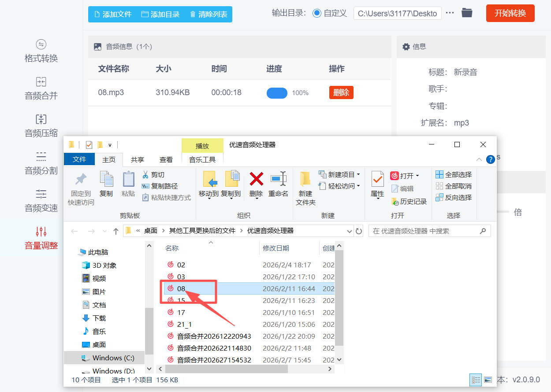Open the 音乐工具 ribbon tab
Screen dimensions: 551x392
[x=202, y=159]
